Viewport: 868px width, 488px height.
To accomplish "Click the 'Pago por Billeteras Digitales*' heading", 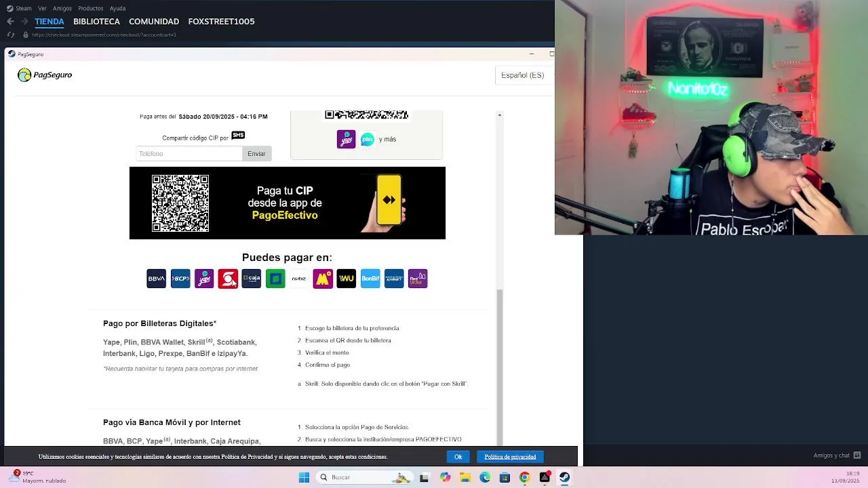I will (160, 324).
